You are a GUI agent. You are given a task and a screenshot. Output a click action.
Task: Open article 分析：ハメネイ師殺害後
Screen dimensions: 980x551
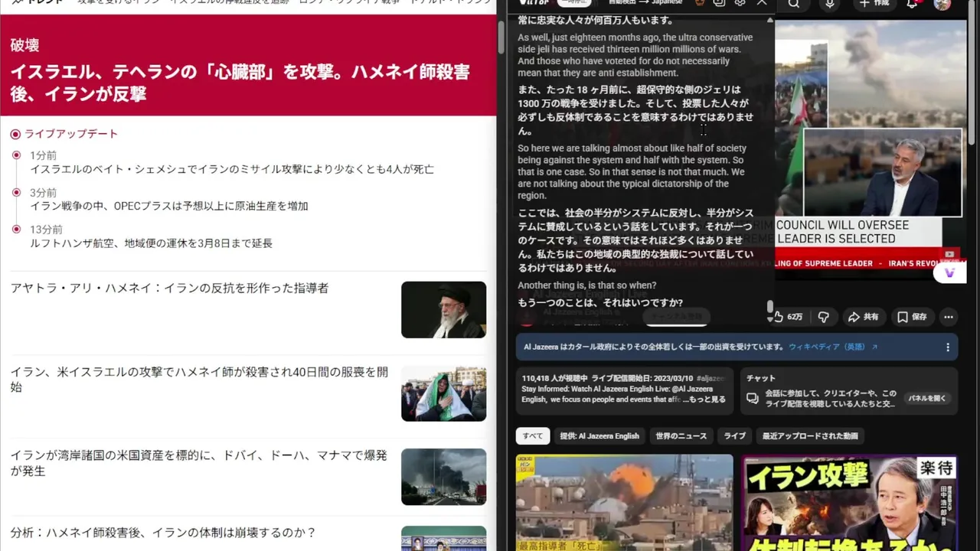pos(163,533)
